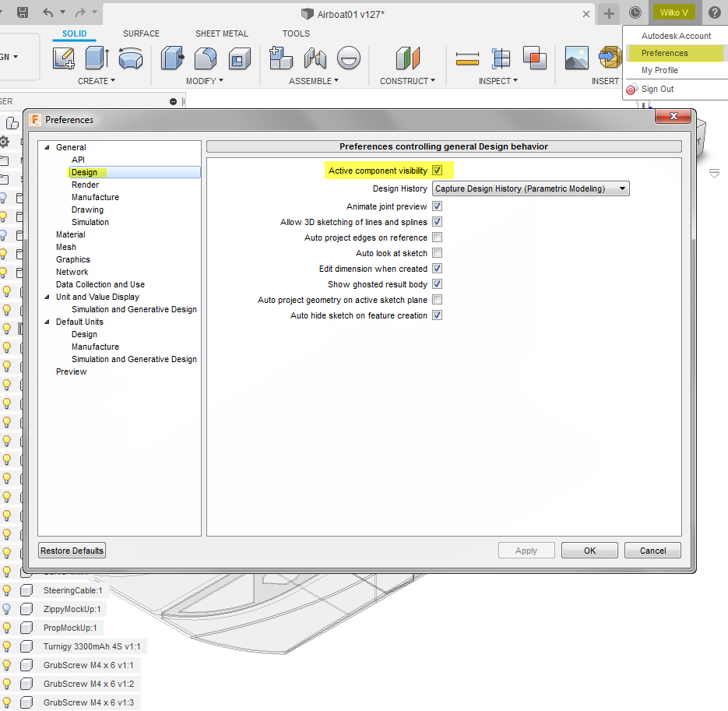Click the Restore Defaults button

pyautogui.click(x=72, y=551)
